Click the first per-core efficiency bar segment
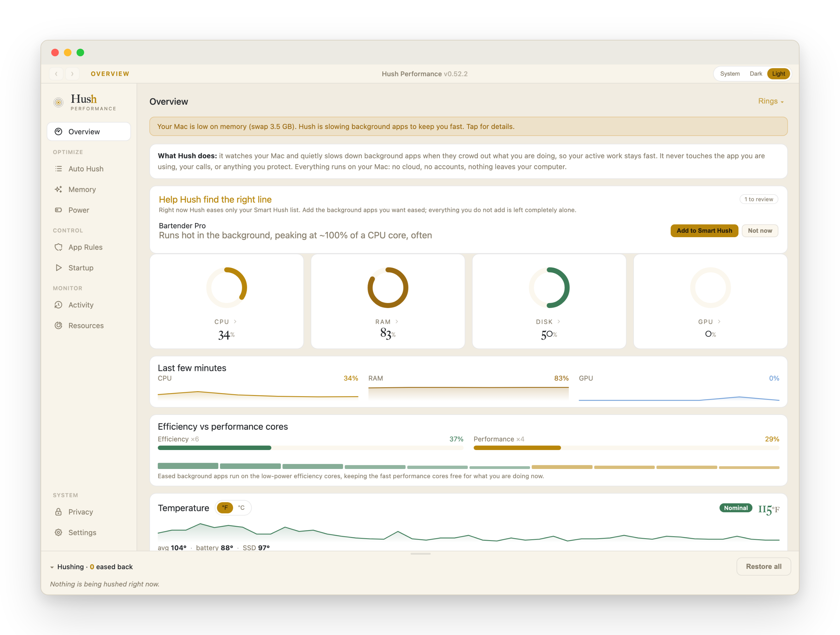The width and height of the screenshot is (840, 635). (188, 466)
